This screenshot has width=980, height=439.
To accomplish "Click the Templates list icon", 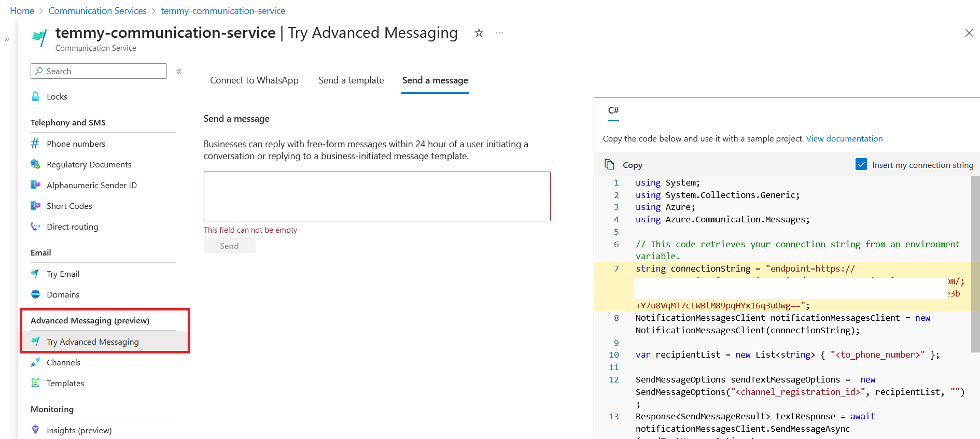I will click(35, 383).
